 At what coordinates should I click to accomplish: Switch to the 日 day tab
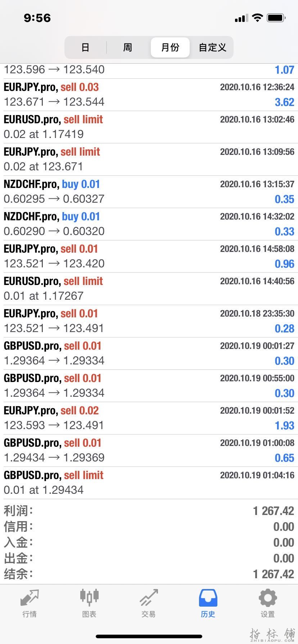point(85,47)
